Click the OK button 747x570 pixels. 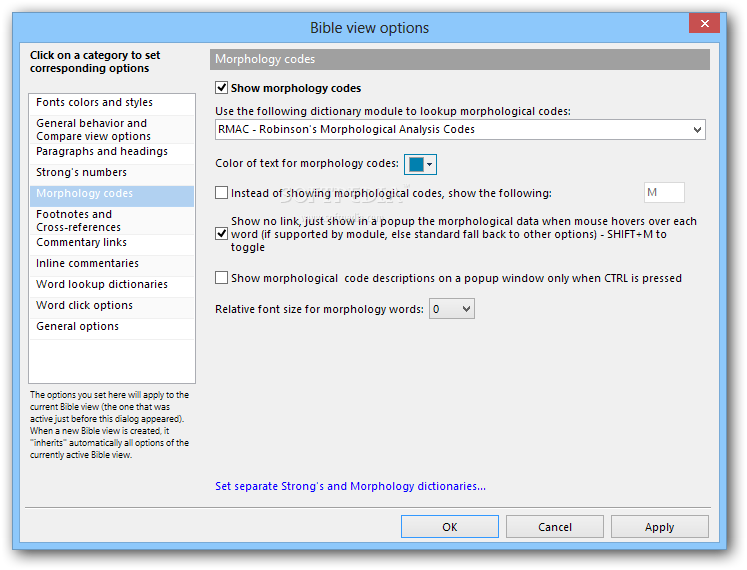450,527
